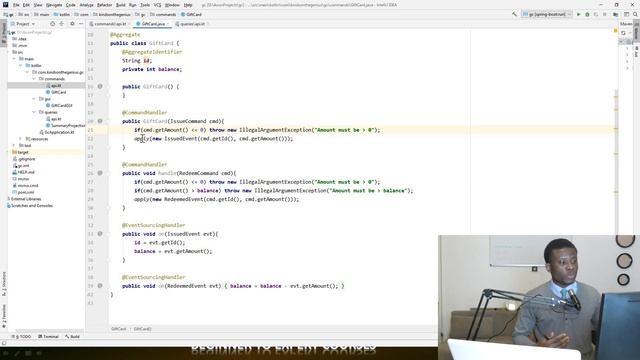This screenshot has height=360, width=640.
Task: Click the layout window icon near search
Action: click(x=626, y=14)
